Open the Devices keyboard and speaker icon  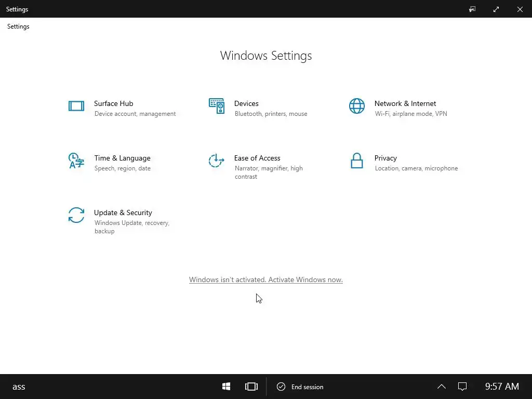coord(217,106)
